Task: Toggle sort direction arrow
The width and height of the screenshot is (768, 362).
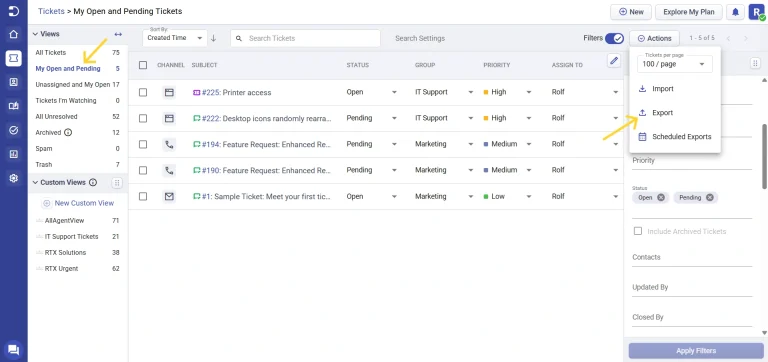Action: 214,38
